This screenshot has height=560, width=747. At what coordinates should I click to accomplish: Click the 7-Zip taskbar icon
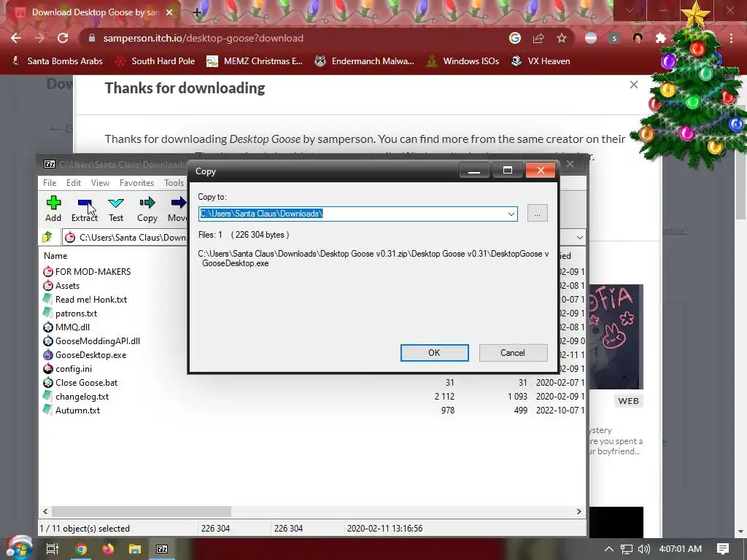[x=162, y=549]
